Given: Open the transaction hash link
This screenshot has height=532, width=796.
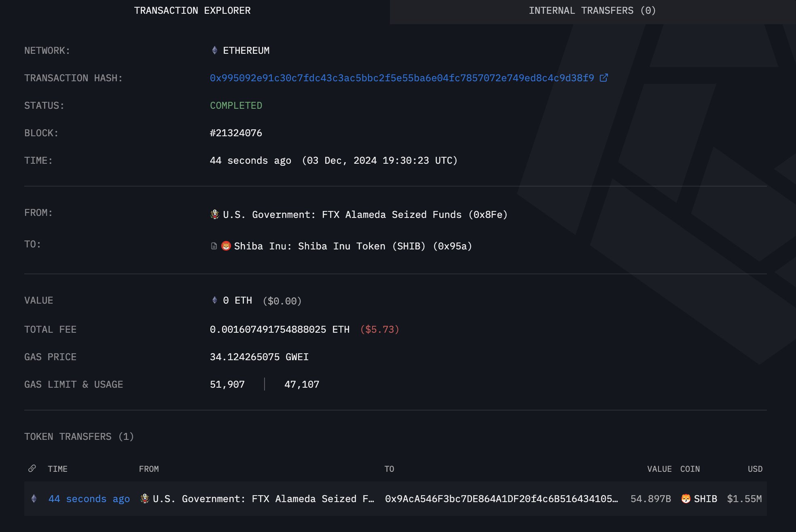Looking at the screenshot, I should click(x=402, y=78).
